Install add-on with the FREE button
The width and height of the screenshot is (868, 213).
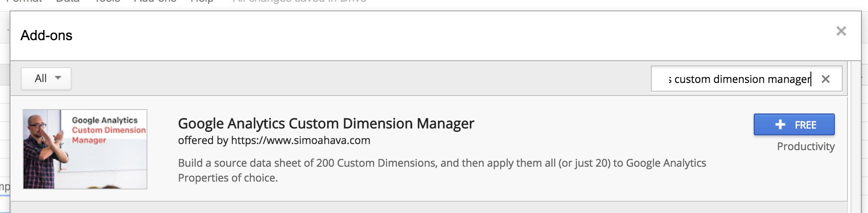click(794, 125)
